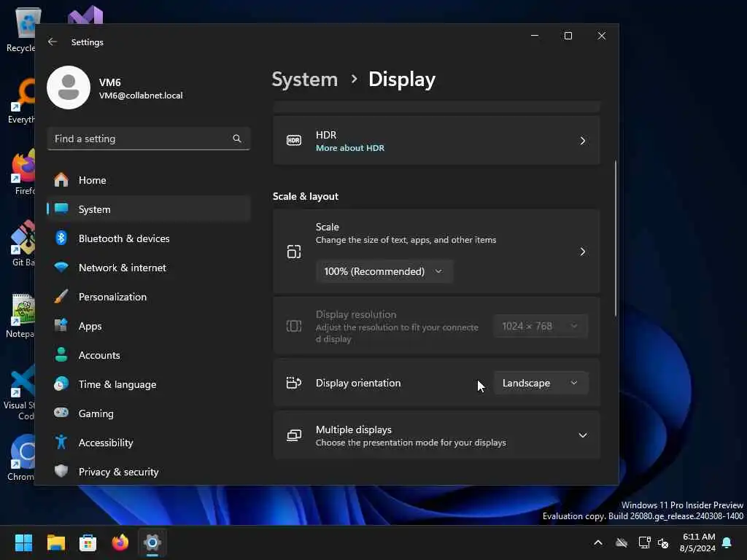747x560 pixels.
Task: Open the Gaming settings page
Action: click(x=149, y=413)
